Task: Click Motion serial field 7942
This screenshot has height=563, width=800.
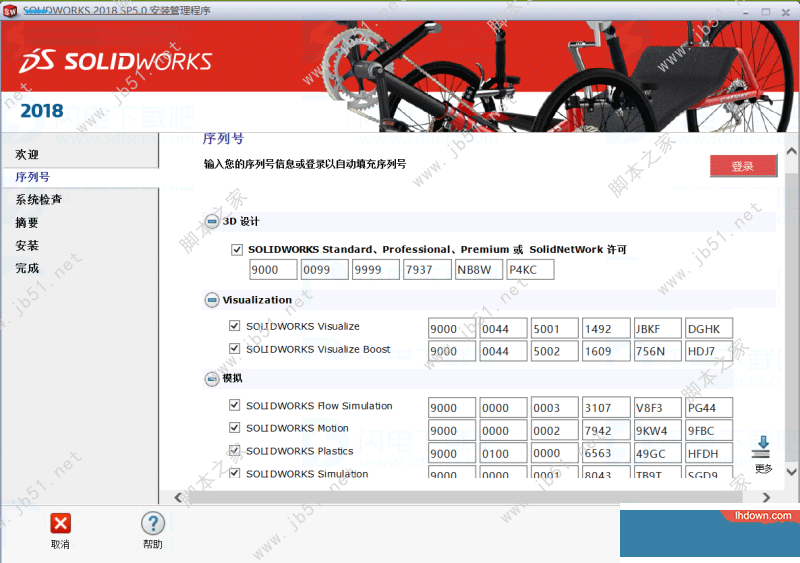Action: click(x=606, y=431)
